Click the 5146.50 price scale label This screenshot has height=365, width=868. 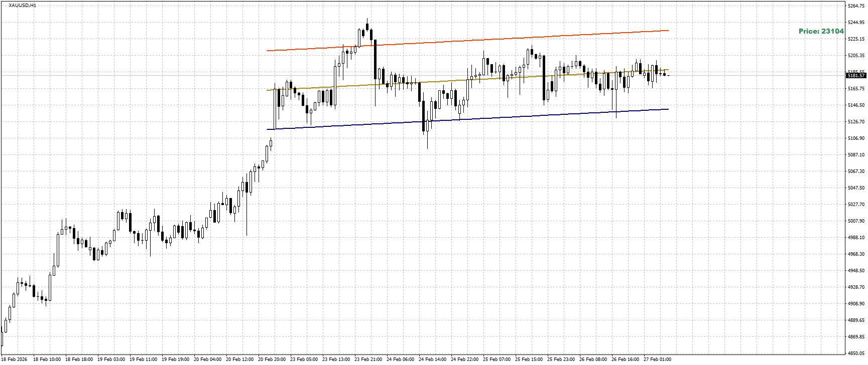(856, 105)
